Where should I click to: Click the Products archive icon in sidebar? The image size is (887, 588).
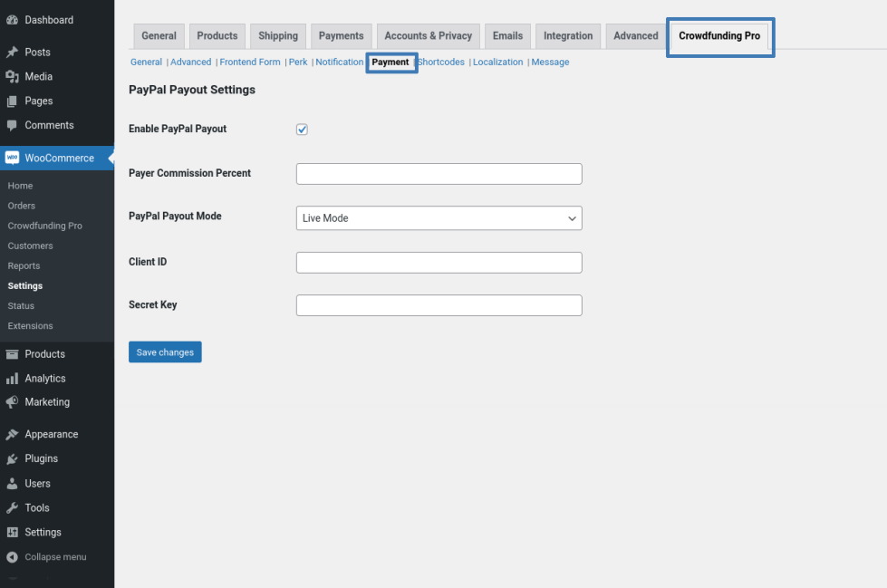pos(12,354)
